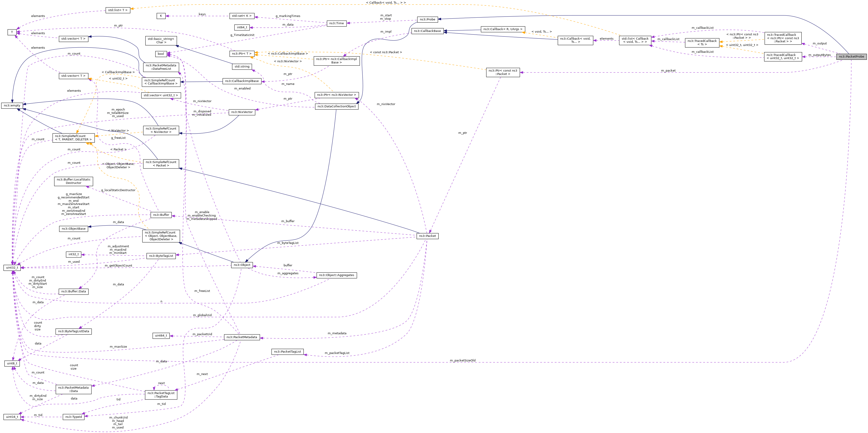Select the bool type node
The height and width of the screenshot is (433, 868).
tap(161, 54)
